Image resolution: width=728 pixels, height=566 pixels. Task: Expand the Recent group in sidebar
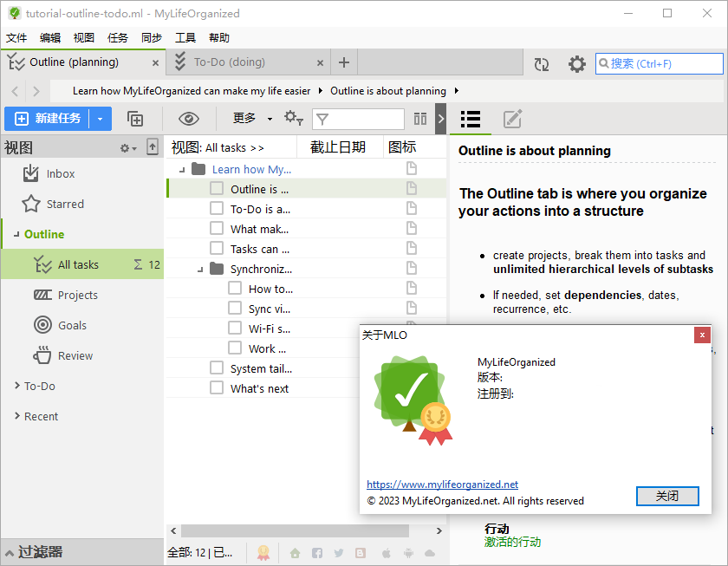(17, 415)
